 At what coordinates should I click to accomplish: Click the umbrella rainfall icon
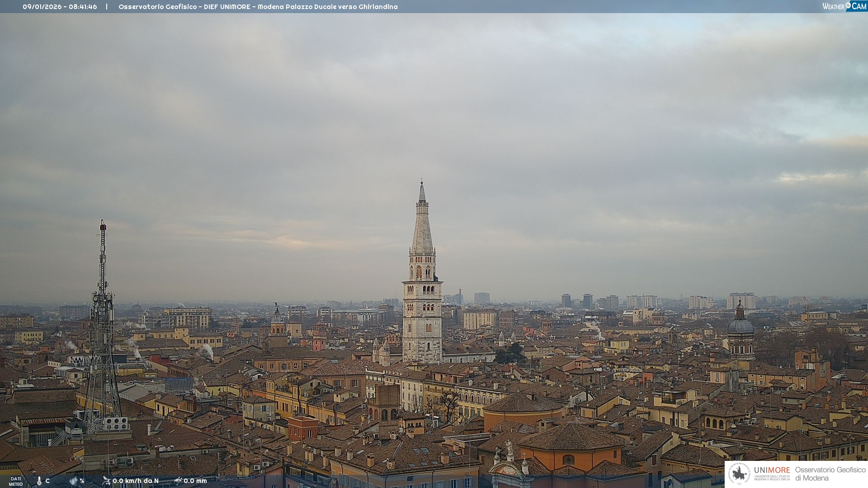click(x=178, y=481)
